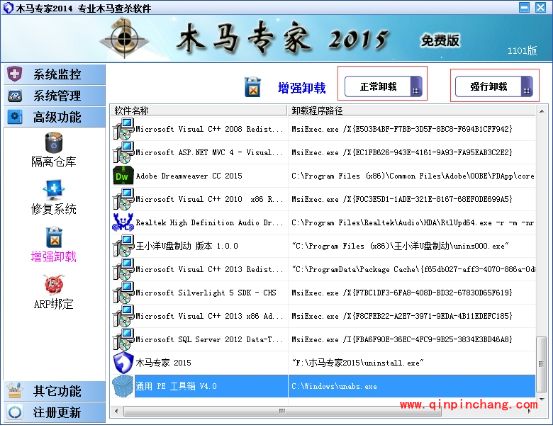
Task: Click the 注册更新 icon
Action: click(14, 412)
